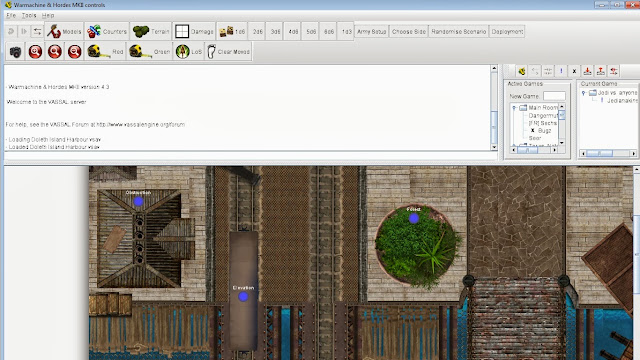The height and width of the screenshot is (360, 640).
Task: Click Randomise Scenario
Action: pos(459,31)
